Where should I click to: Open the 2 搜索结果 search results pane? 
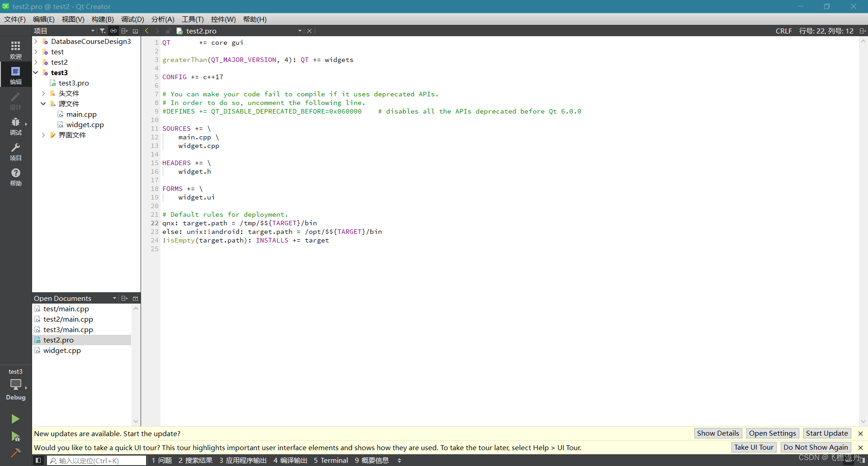click(x=195, y=460)
